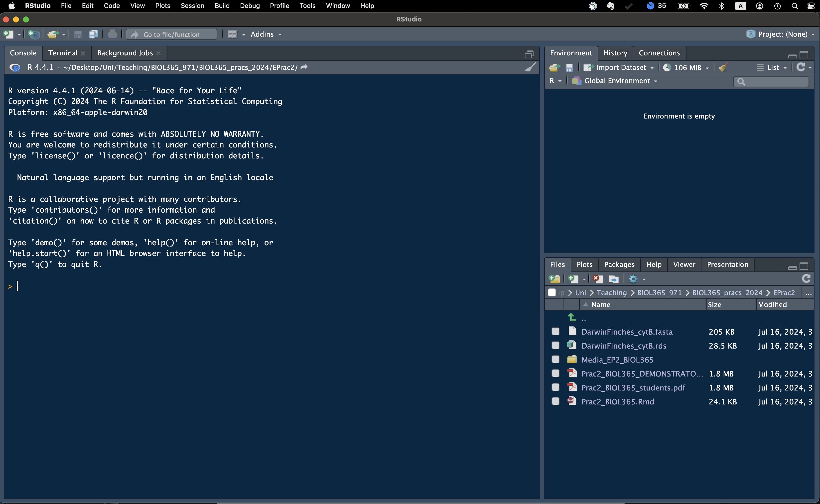Open the Tools menu
Screen dimensions: 820x504
307,6
